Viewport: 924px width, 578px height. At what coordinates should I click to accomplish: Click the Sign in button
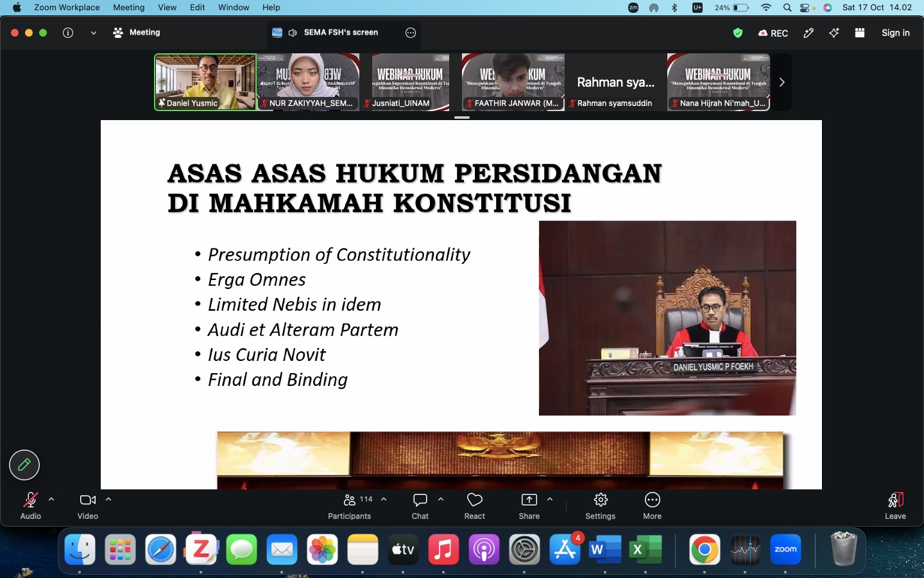(x=896, y=33)
